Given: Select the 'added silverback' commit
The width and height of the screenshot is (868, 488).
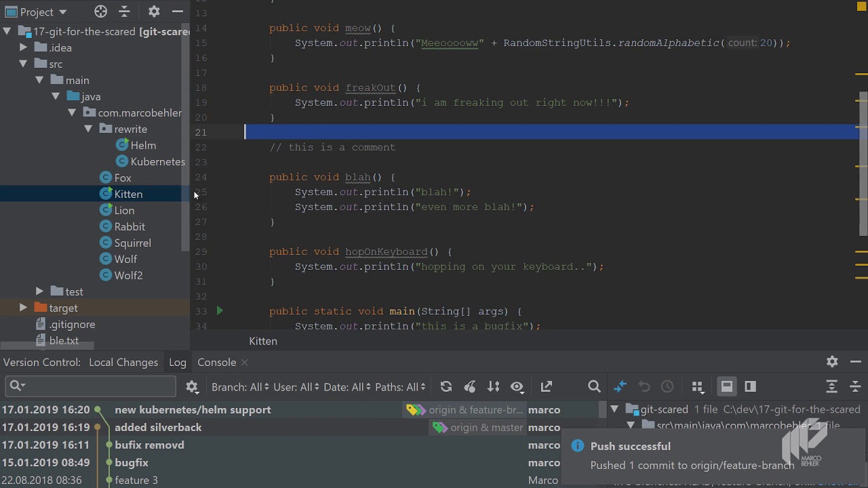Looking at the screenshot, I should [x=158, y=428].
